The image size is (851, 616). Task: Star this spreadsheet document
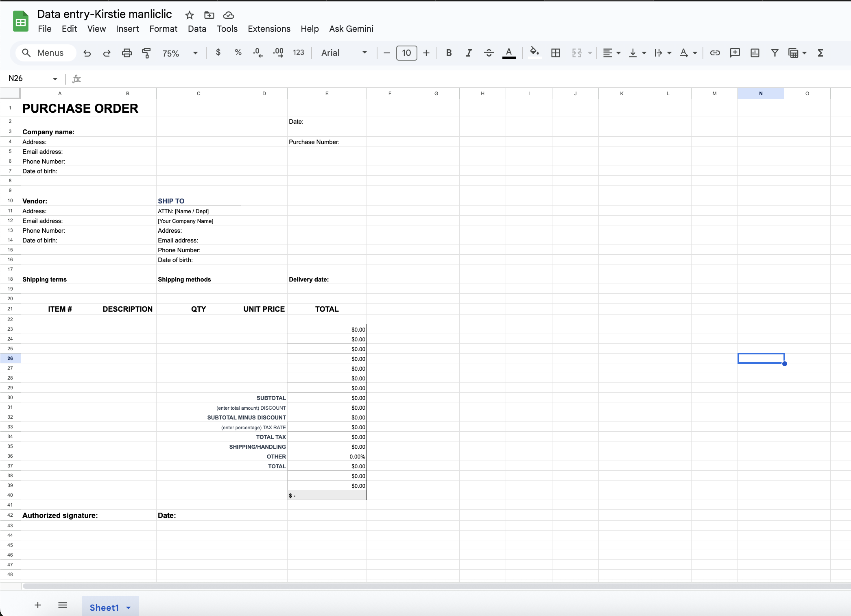click(189, 15)
